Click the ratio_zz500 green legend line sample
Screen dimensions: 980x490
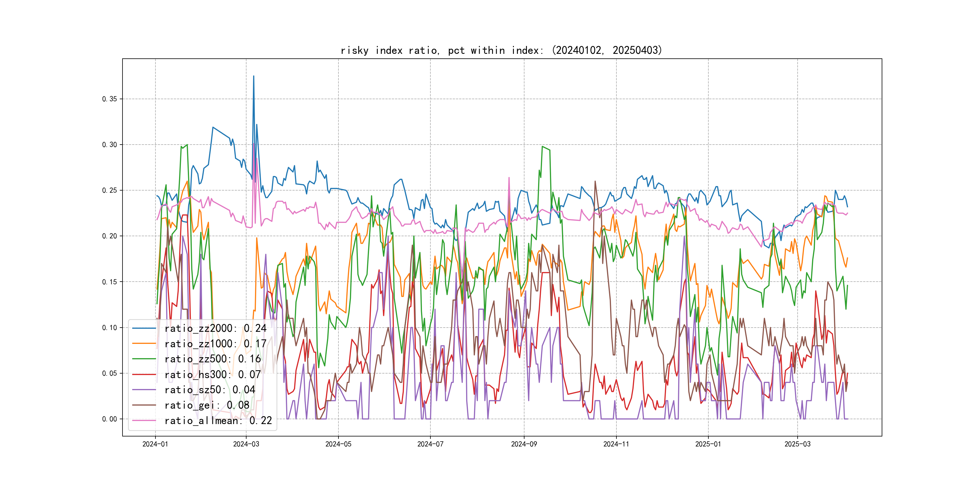144,359
